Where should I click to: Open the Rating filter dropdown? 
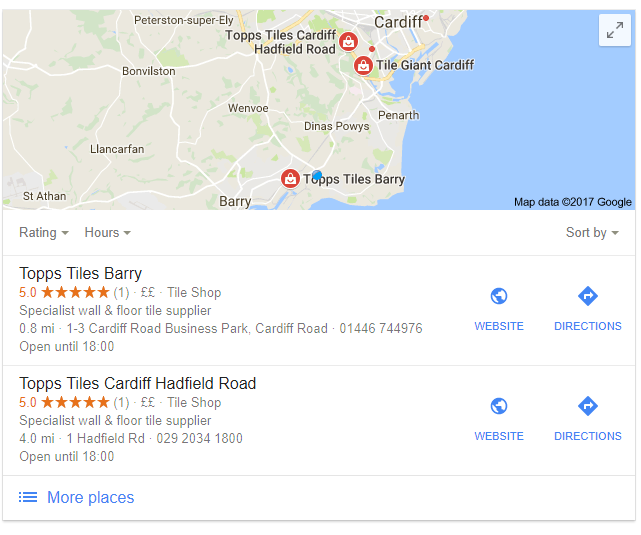pos(44,233)
